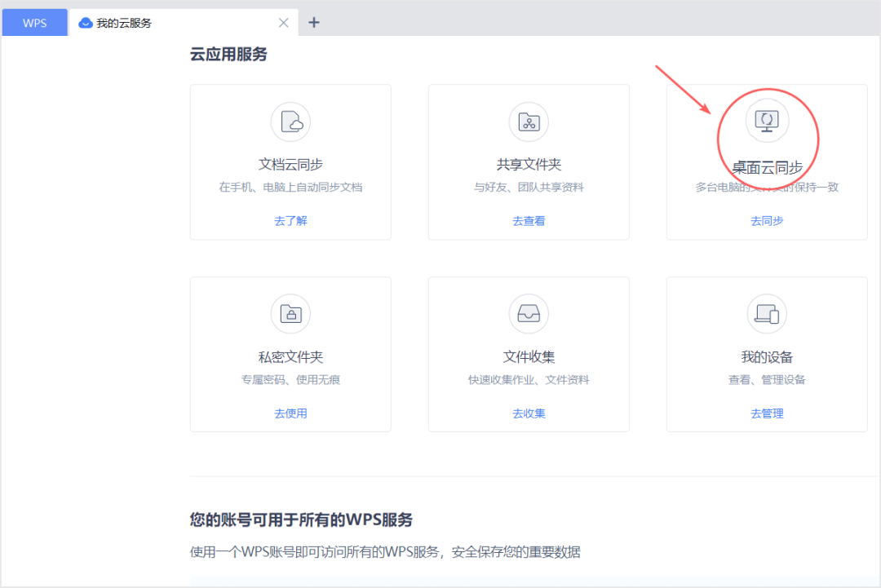Open a new tab with the plus button
This screenshot has width=881, height=588.
(314, 22)
